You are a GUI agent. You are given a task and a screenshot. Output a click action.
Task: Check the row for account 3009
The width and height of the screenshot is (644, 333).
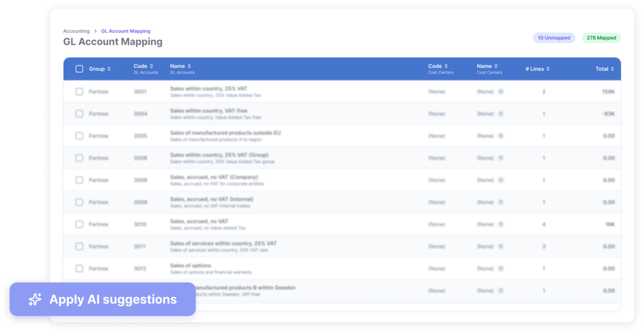click(79, 202)
